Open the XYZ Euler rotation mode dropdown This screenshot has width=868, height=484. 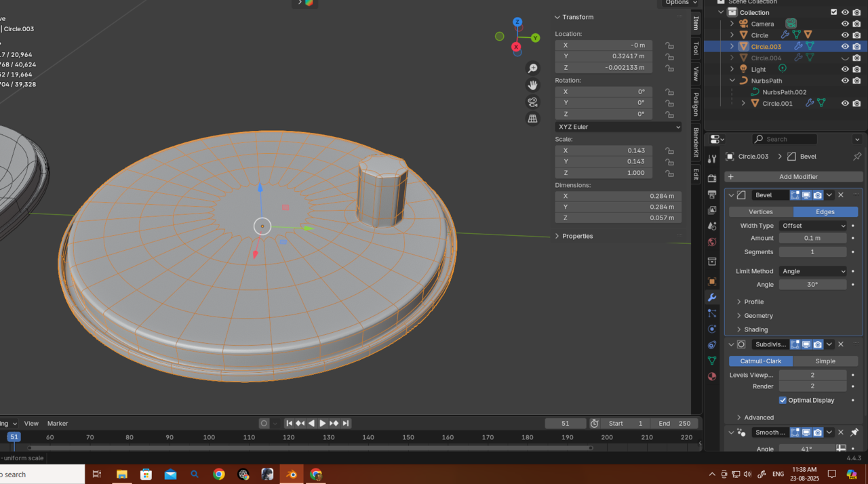pos(618,127)
